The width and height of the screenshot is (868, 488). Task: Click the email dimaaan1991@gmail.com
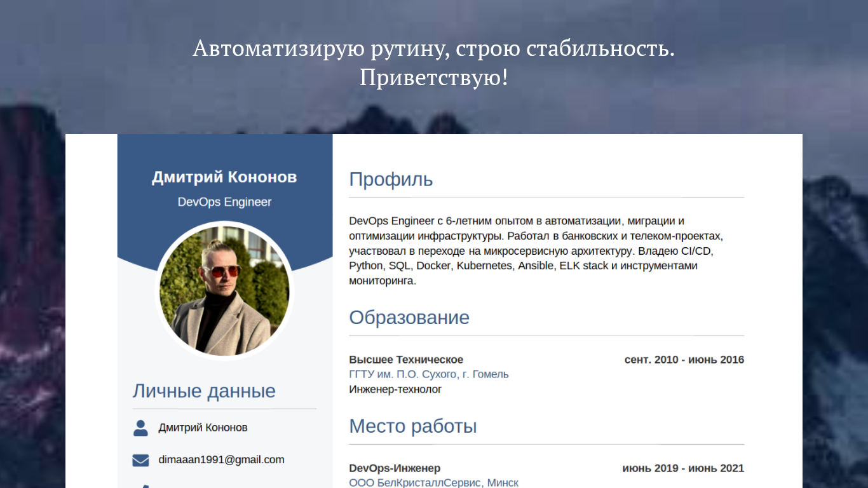(221, 459)
